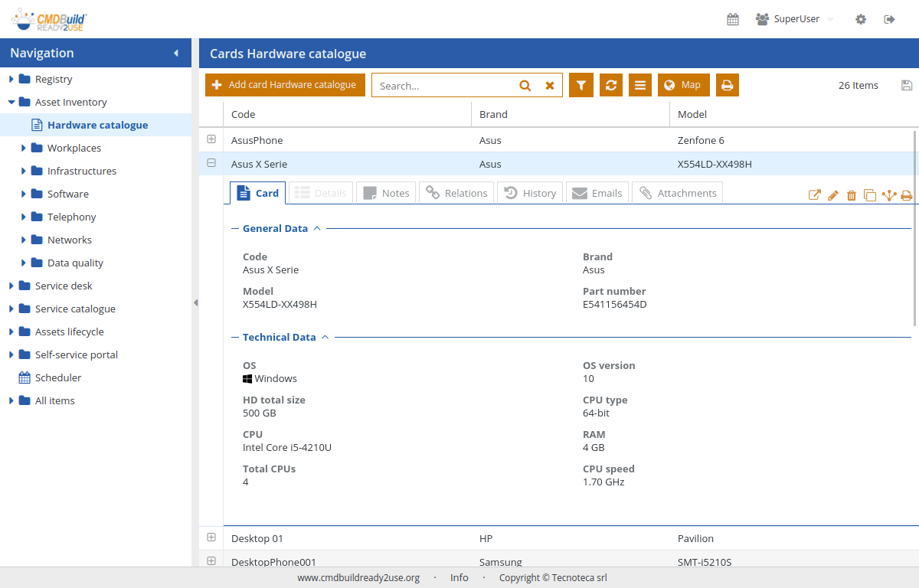Clone the card with the copy icon
The width and height of the screenshot is (919, 588).
870,195
